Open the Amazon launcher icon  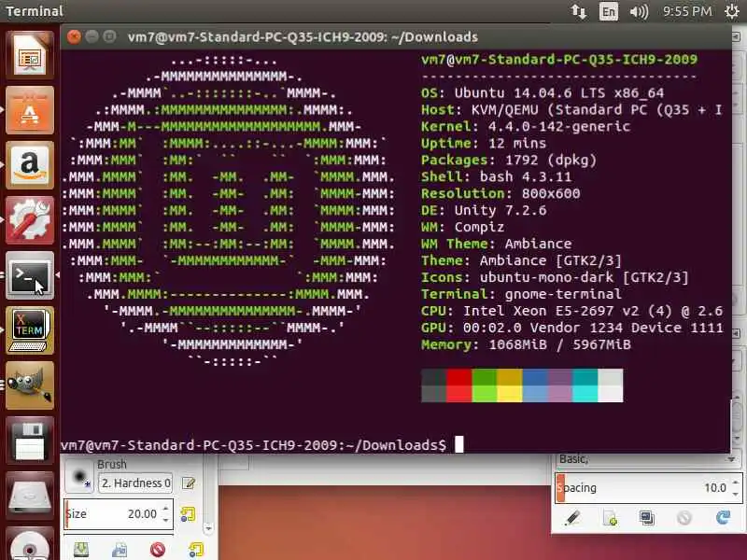coord(30,165)
